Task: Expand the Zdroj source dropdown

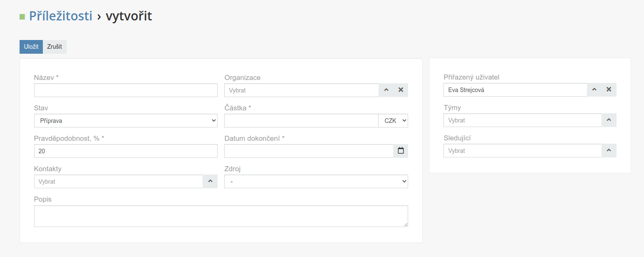Action: tap(316, 181)
